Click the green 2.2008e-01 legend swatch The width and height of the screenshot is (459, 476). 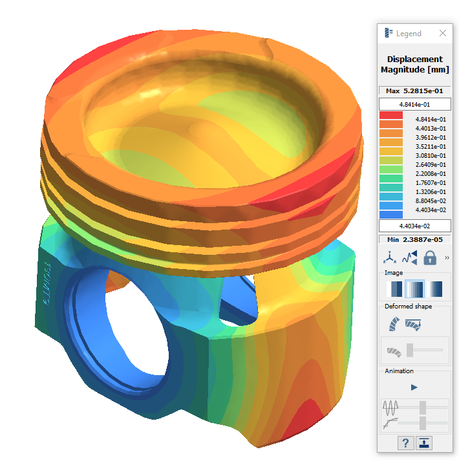(391, 169)
